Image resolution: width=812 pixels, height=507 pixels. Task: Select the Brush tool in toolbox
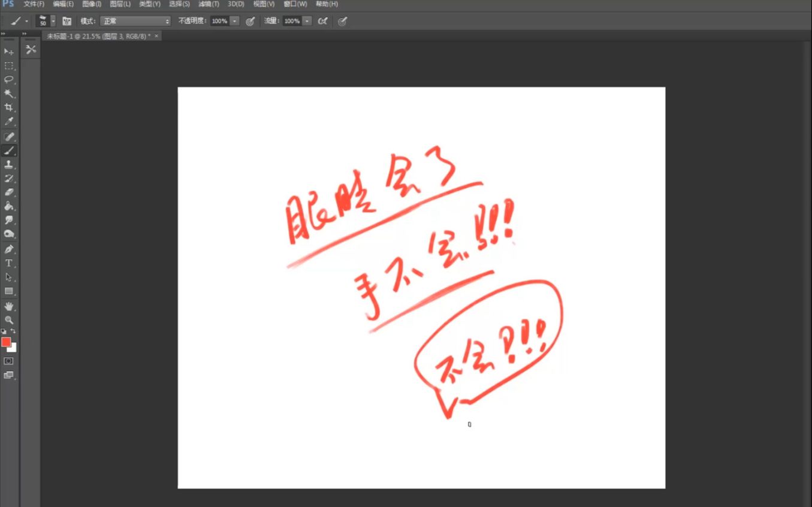9,151
